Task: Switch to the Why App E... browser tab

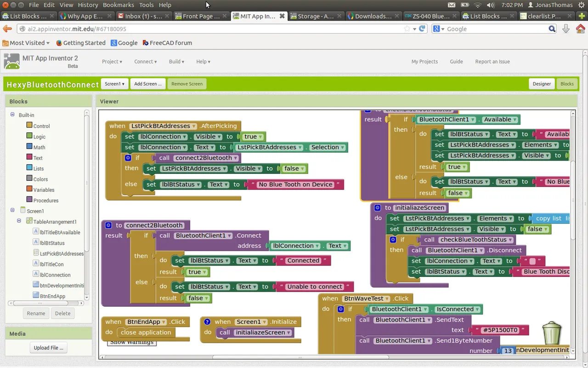Action: [x=86, y=16]
